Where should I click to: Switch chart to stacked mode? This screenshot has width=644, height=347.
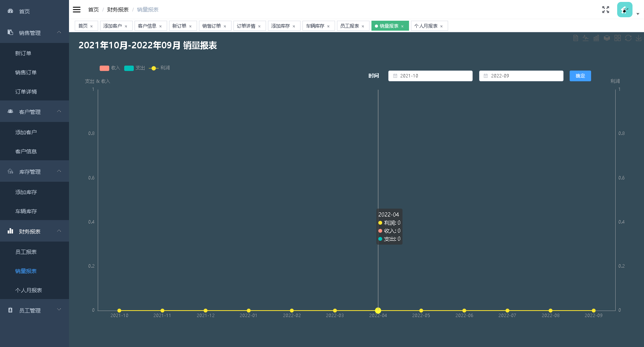[607, 38]
